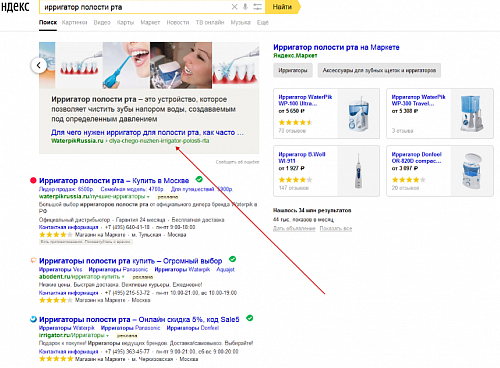Open quick link Ирригаторы Donfeel

(193, 328)
